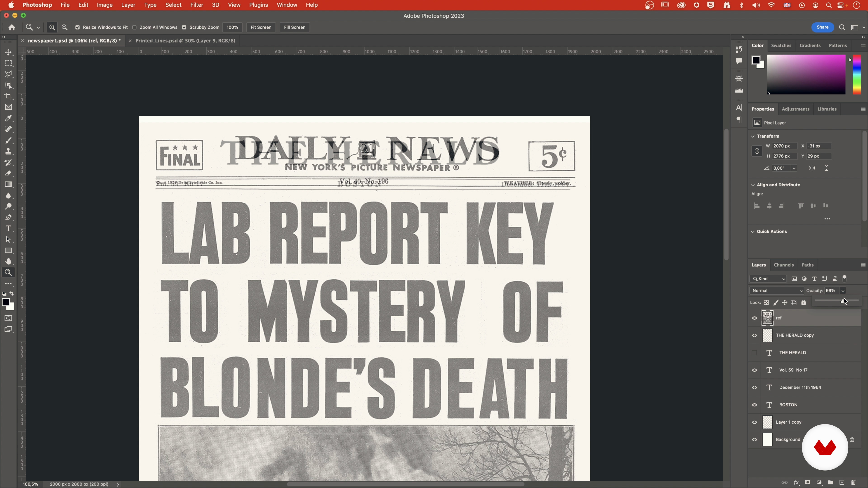This screenshot has width=868, height=488.
Task: Select the History Brush tool
Action: click(x=8, y=163)
